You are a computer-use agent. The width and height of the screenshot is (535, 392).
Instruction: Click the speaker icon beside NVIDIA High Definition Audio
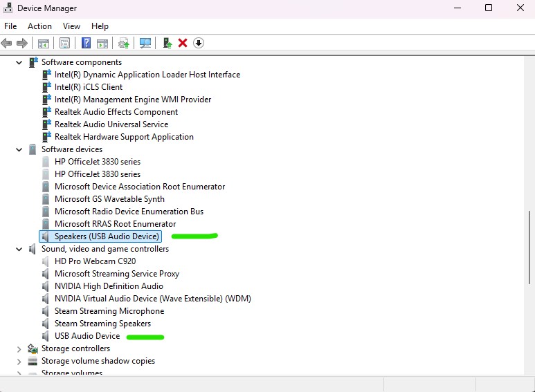45,286
